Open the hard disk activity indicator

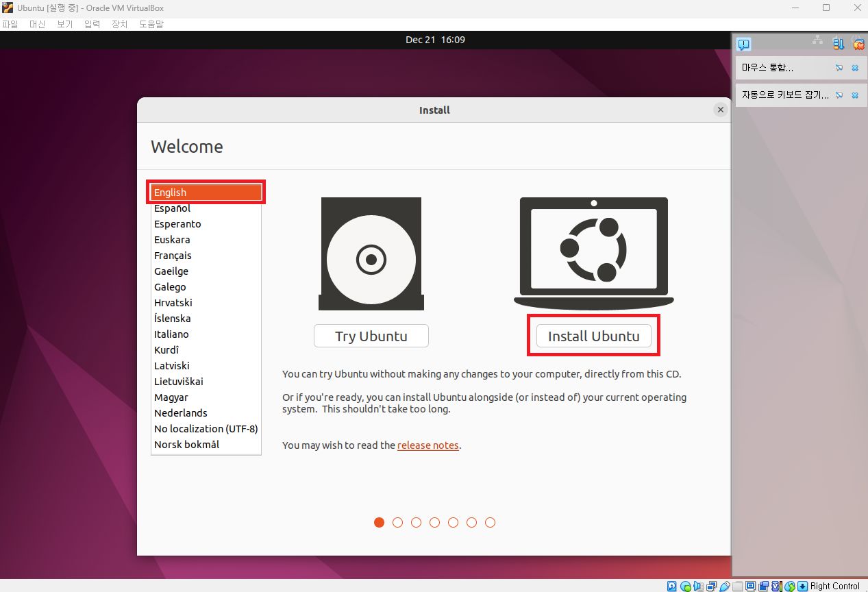pos(671,586)
